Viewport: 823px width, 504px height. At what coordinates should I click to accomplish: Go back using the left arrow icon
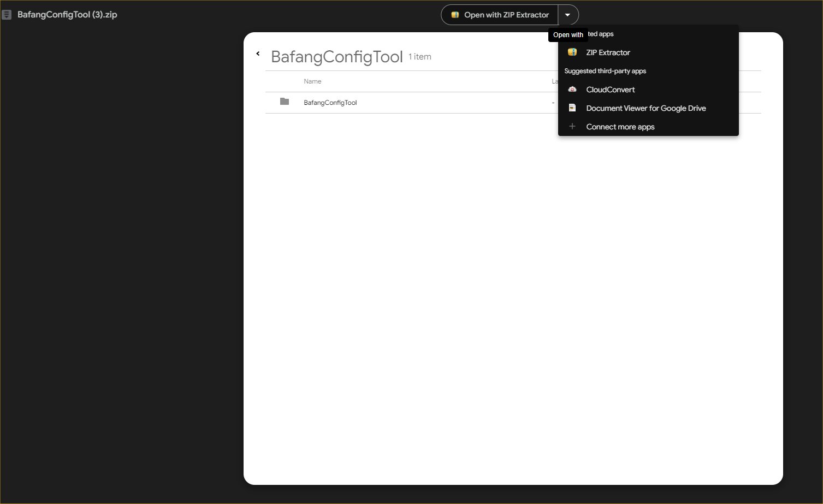point(258,54)
